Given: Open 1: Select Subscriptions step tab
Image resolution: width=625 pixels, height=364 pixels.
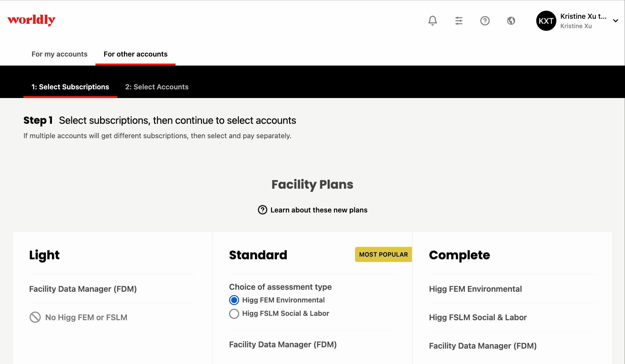Looking at the screenshot, I should point(70,87).
